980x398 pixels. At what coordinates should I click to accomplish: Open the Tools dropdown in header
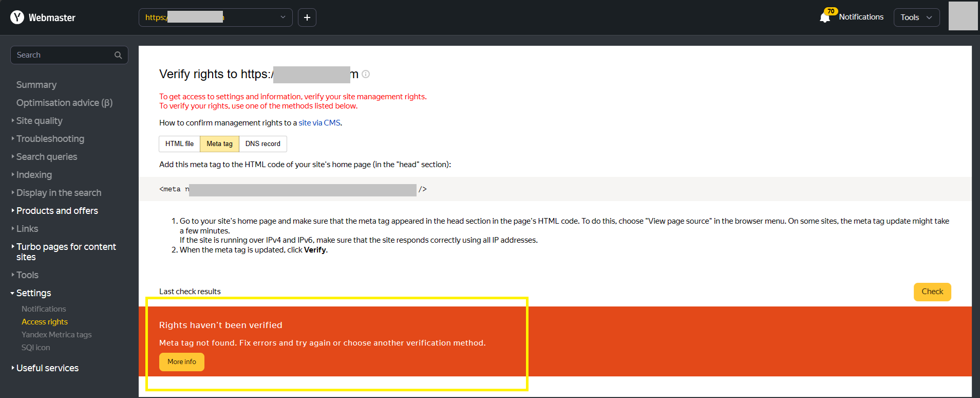[917, 17]
